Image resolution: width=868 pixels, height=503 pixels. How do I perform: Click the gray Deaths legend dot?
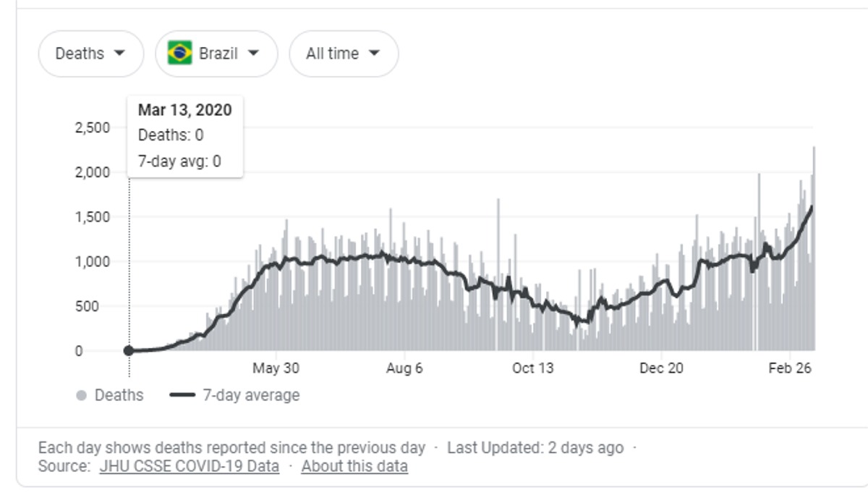coord(82,396)
